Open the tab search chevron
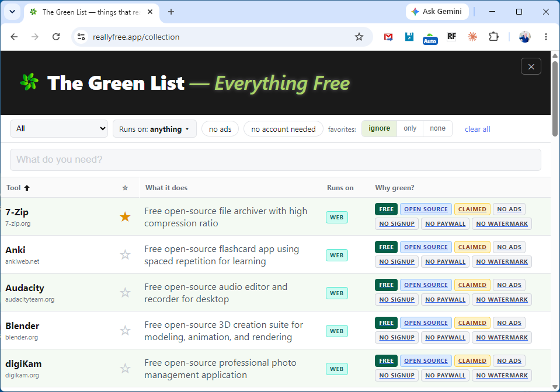 point(12,12)
